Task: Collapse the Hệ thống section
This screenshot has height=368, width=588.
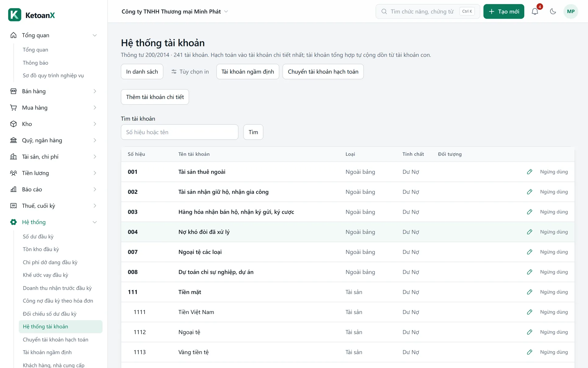Action: pyautogui.click(x=54, y=222)
